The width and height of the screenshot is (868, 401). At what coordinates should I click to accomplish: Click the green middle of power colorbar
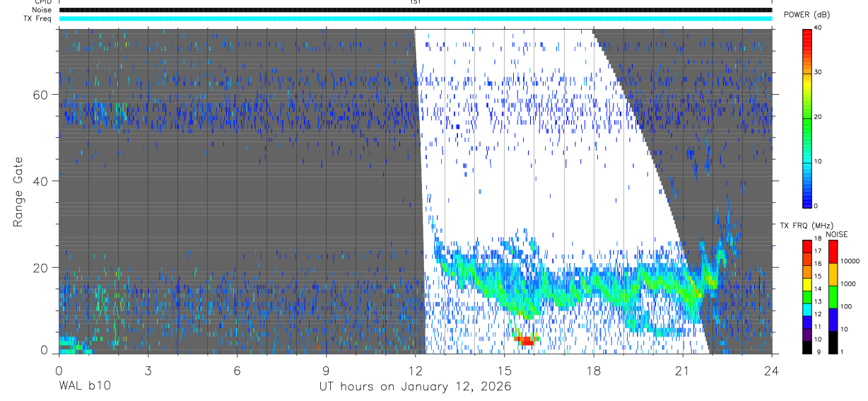(x=807, y=120)
